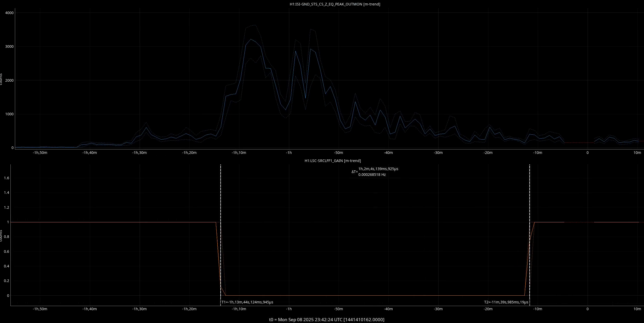The image size is (644, 323).
Task: Click the LSC-SRCLFF1_GAIN plot title
Action: 333,161
